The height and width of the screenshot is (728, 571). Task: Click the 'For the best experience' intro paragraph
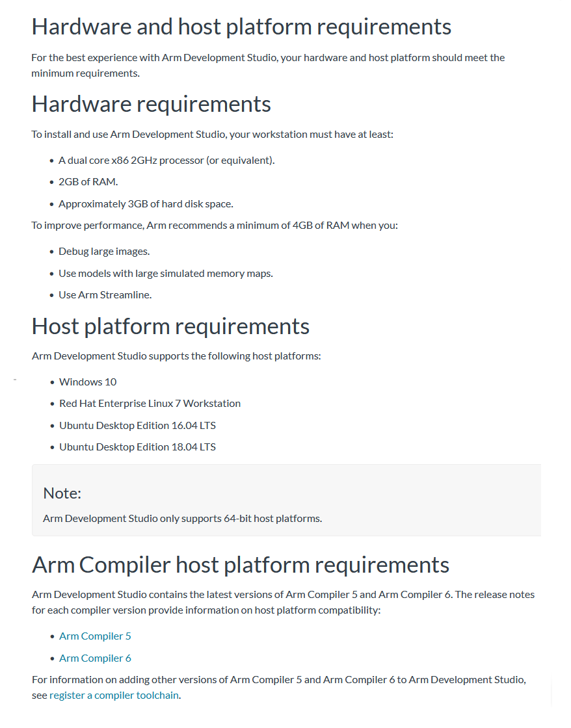268,66
